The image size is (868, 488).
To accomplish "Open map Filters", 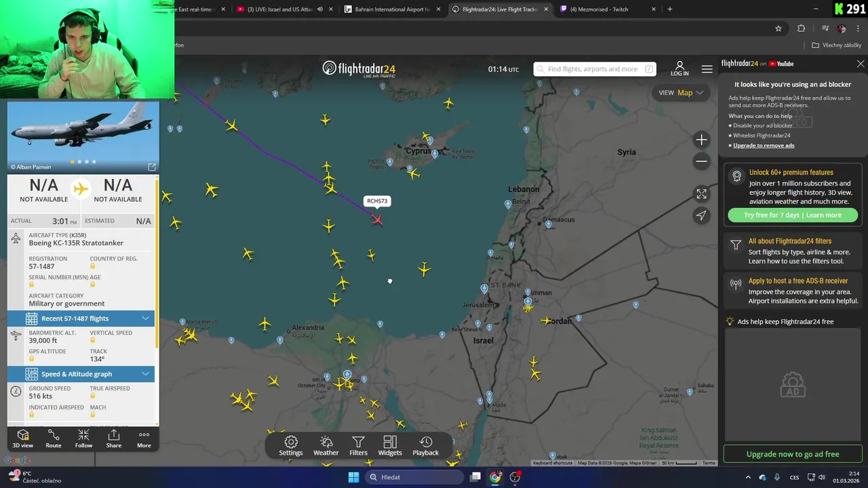I will click(359, 446).
